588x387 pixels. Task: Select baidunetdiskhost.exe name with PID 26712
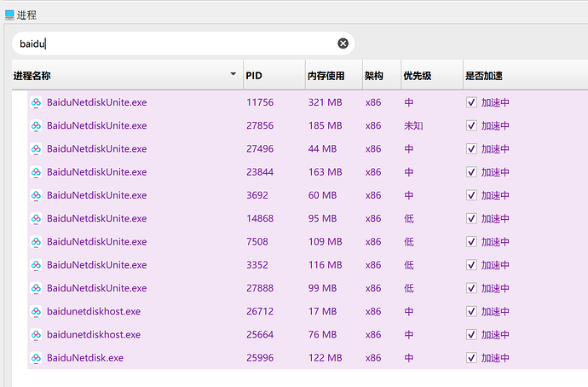[x=94, y=311]
